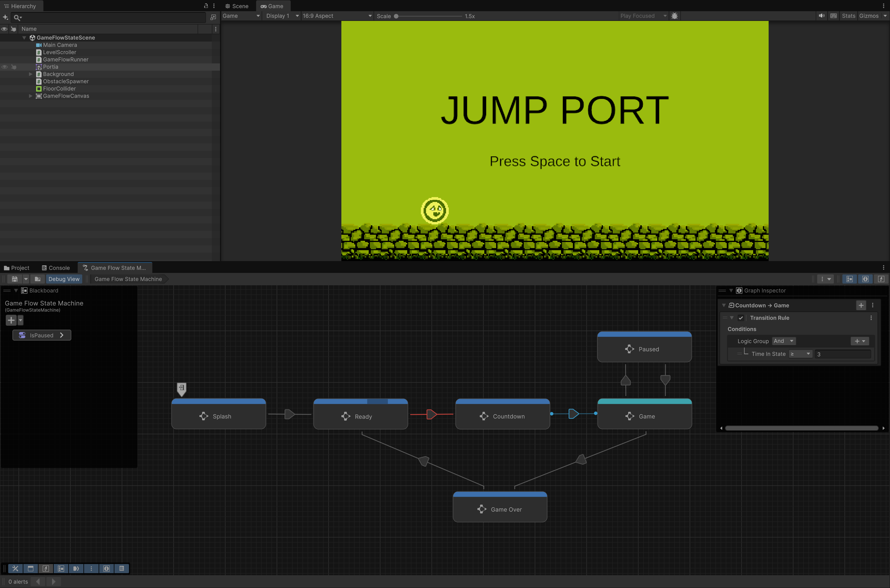The height and width of the screenshot is (588, 890).
Task: Click the IsPaused blackboard variable
Action: [42, 335]
